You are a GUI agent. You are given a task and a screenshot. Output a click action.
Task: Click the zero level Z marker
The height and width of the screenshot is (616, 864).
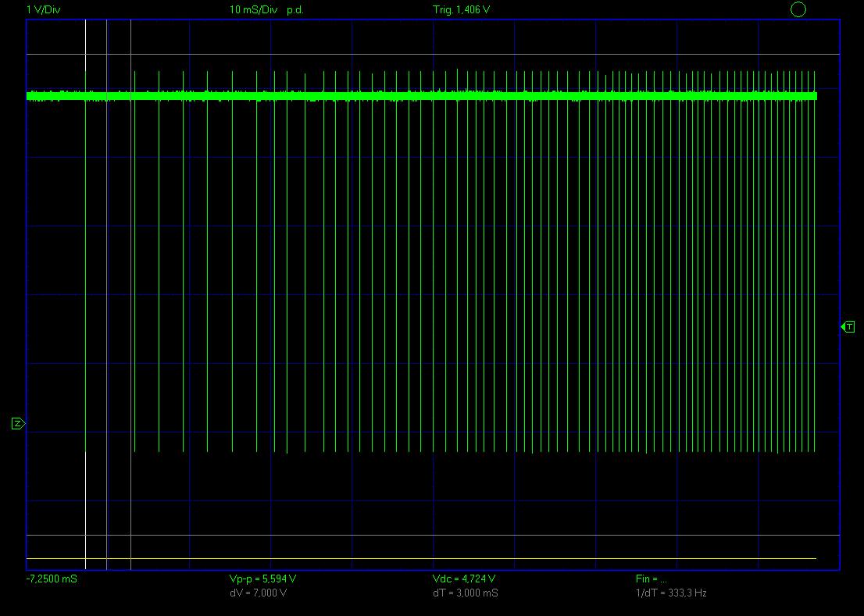(x=18, y=423)
